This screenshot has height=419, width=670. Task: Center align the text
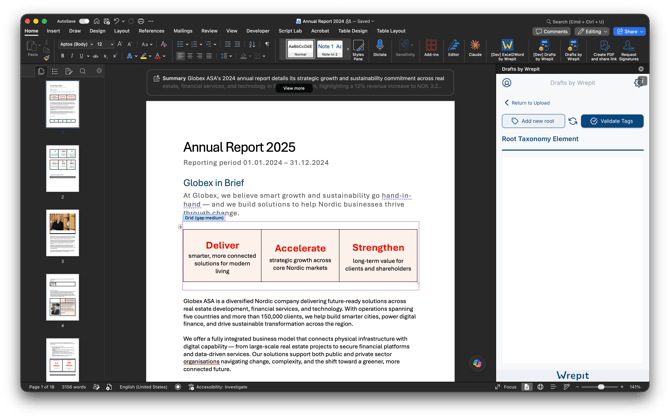pos(190,56)
